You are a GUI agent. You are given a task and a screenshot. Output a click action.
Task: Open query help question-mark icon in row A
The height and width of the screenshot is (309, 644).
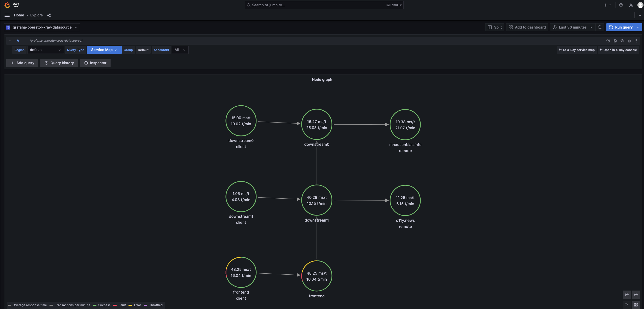pyautogui.click(x=608, y=41)
